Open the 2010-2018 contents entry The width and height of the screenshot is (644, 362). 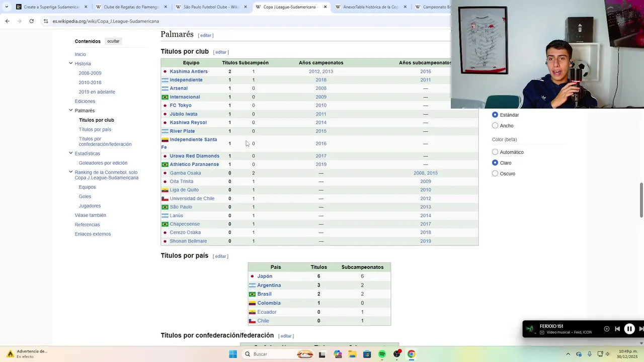(x=90, y=82)
